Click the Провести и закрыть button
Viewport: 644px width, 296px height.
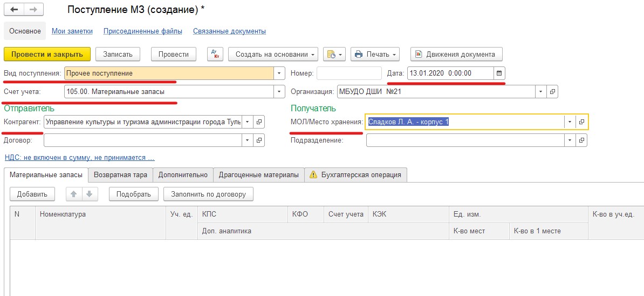[47, 54]
